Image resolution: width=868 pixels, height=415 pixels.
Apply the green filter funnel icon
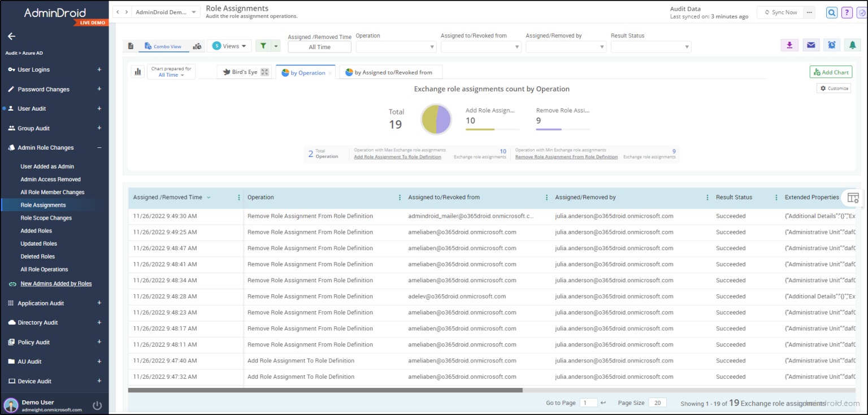point(263,45)
